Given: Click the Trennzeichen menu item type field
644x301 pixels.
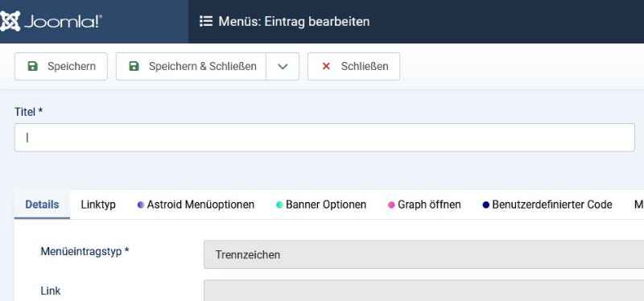Looking at the screenshot, I should tap(424, 254).
